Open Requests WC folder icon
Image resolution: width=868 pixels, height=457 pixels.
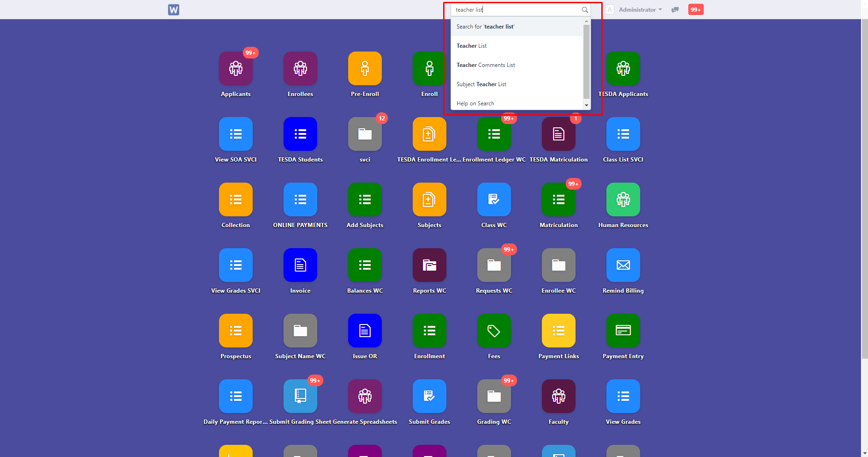[494, 265]
